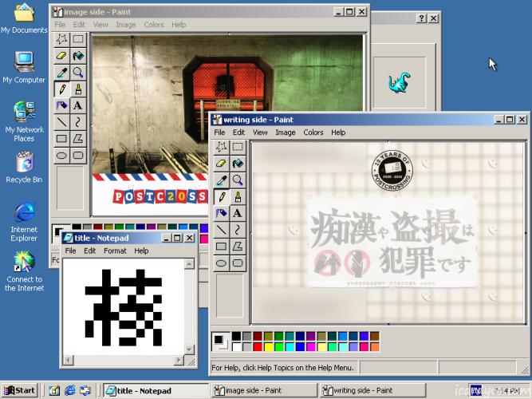Select the Line tool in writing side Paint
The image size is (532, 399).
[x=221, y=230]
